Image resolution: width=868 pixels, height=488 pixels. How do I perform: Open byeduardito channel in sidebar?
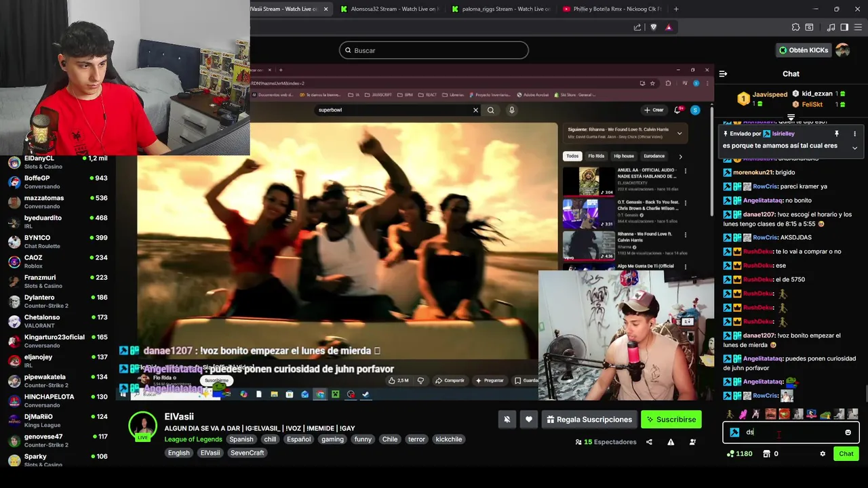click(58, 222)
